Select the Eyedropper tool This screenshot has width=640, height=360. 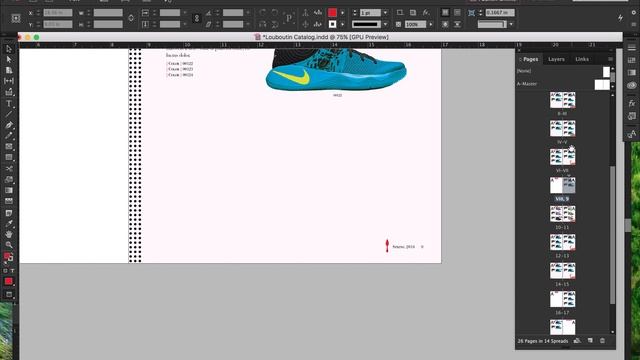[x=9, y=223]
